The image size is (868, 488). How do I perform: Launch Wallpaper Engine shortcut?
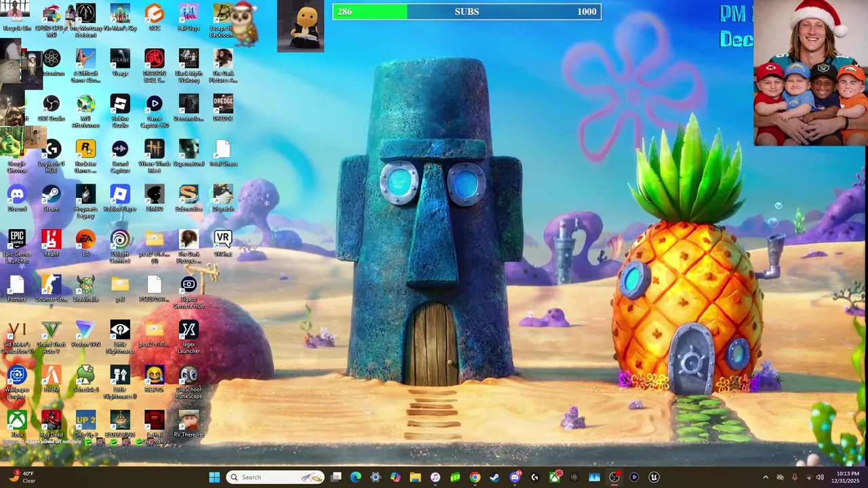pos(17,382)
